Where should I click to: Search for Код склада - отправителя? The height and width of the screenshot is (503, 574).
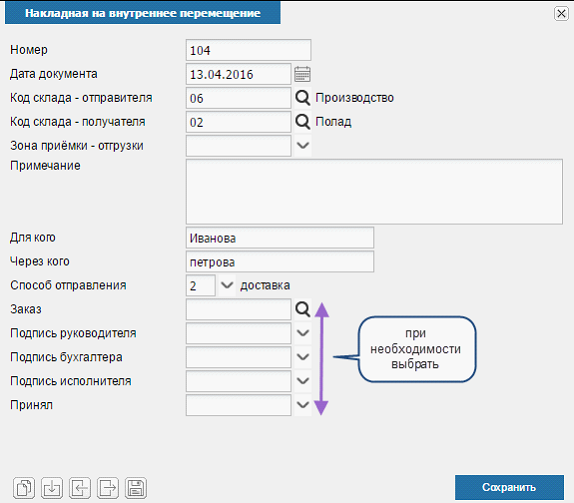tap(303, 98)
